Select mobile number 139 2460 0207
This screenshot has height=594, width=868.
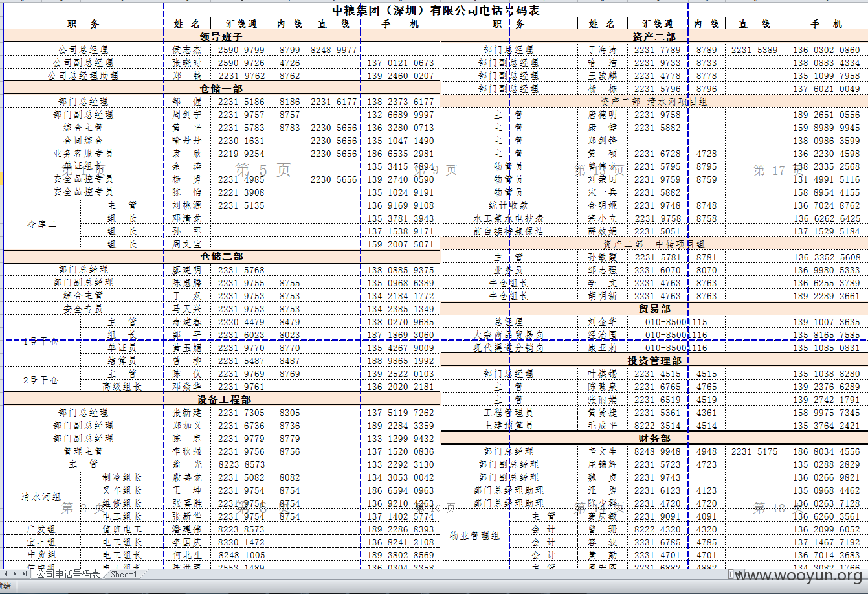[401, 76]
